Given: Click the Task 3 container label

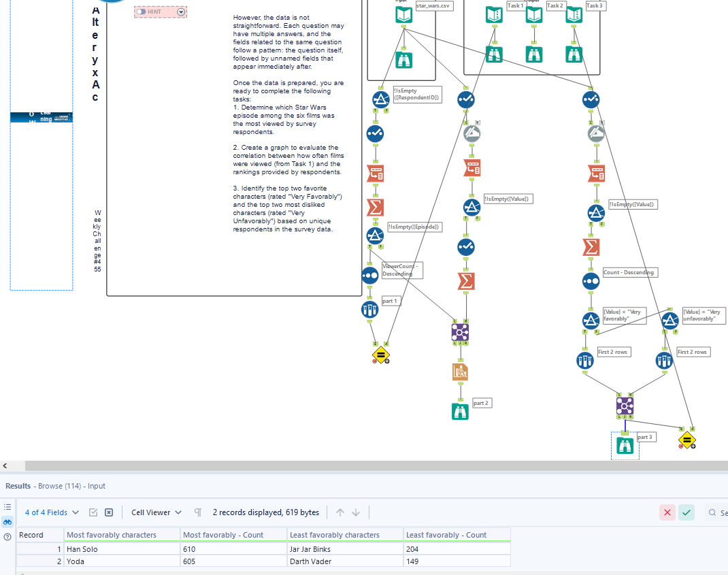Looking at the screenshot, I should 594,5.
